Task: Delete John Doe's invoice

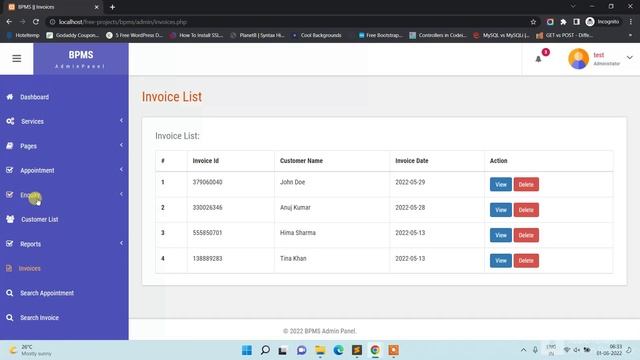Action: click(x=526, y=184)
